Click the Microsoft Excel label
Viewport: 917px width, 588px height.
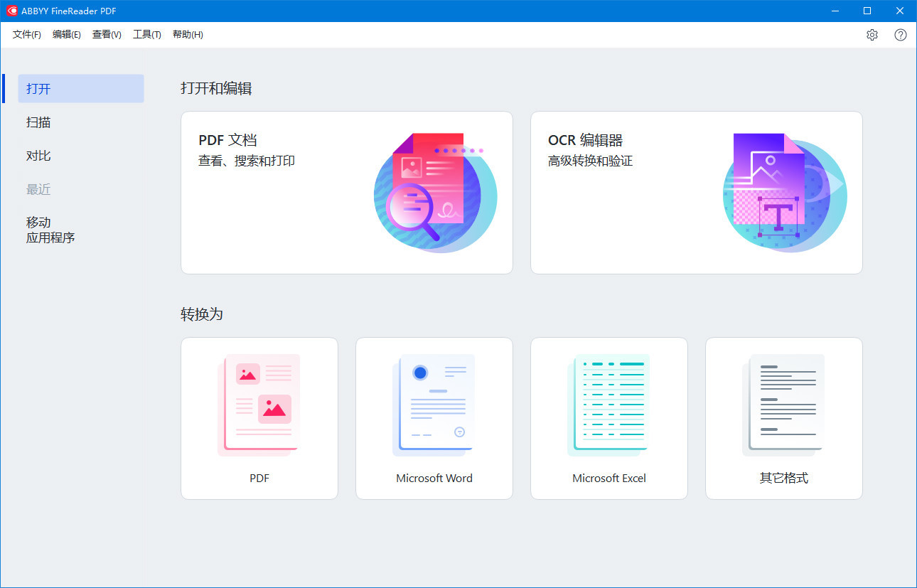coord(609,479)
